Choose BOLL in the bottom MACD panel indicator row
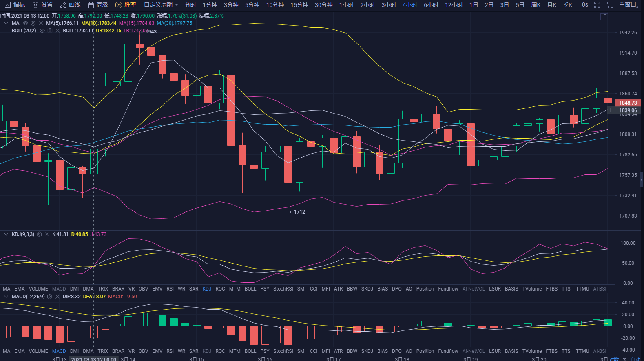This screenshot has width=644, height=361. click(250, 351)
